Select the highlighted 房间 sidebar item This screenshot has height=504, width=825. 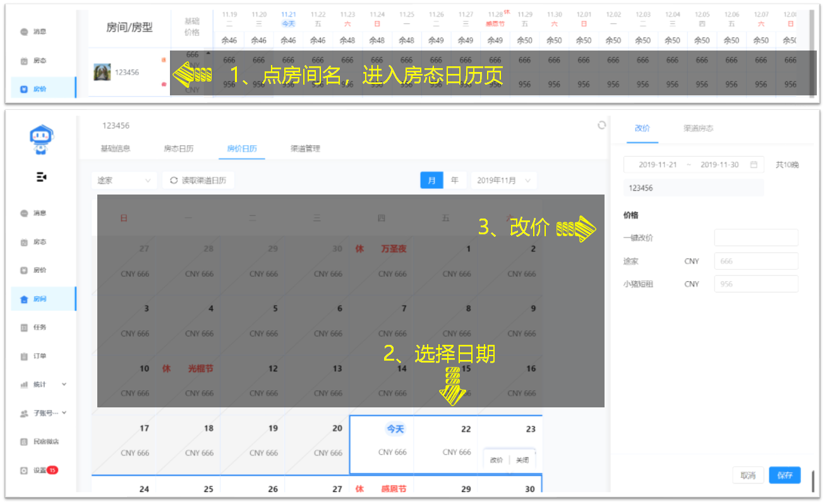[43, 299]
